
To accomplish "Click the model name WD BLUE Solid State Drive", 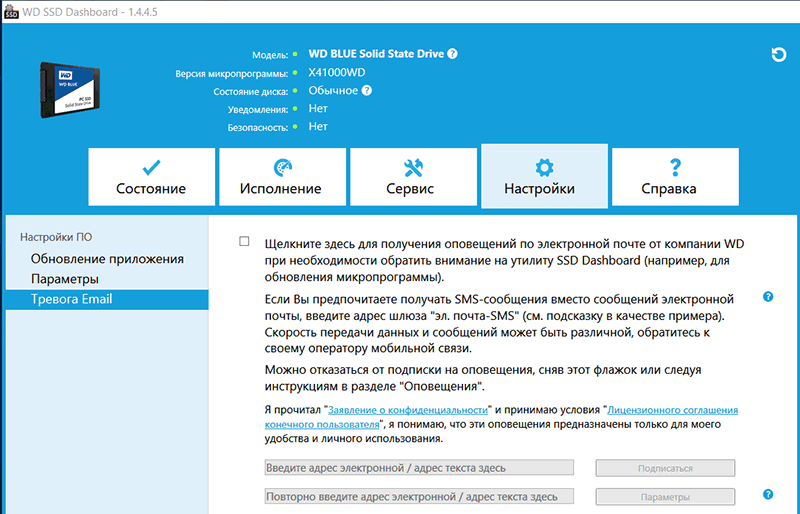I will tap(376, 54).
